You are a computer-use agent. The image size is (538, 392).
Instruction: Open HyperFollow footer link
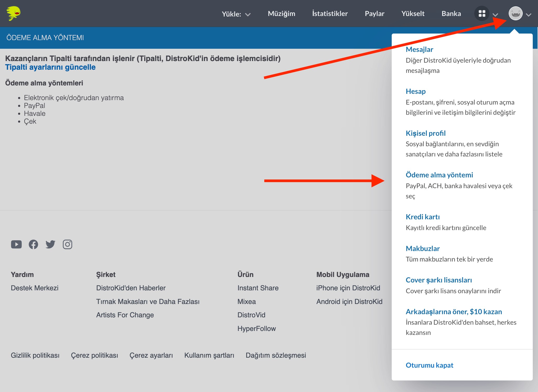[x=256, y=329]
